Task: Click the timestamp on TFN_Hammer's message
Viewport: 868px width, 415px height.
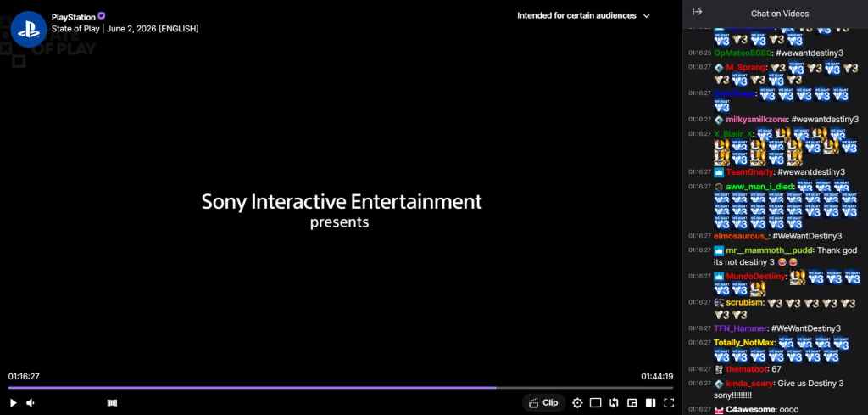Action: pos(699,328)
